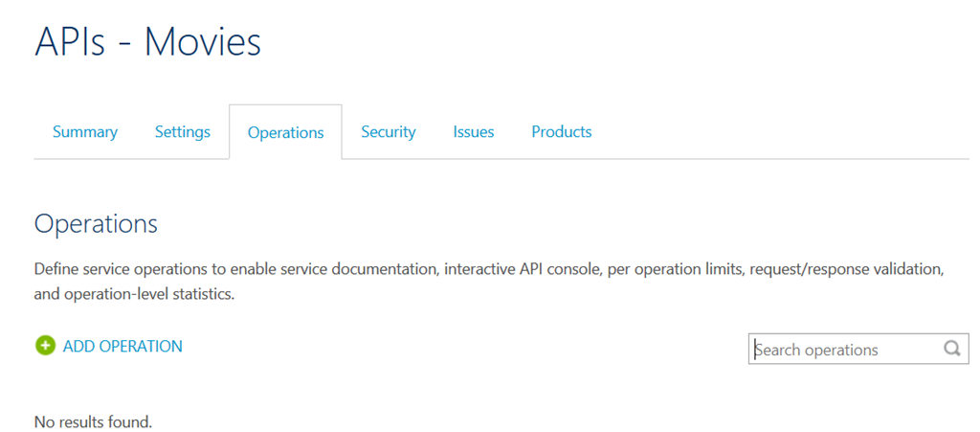This screenshot has width=980, height=432.
Task: Open the Summary tab
Action: [x=85, y=132]
